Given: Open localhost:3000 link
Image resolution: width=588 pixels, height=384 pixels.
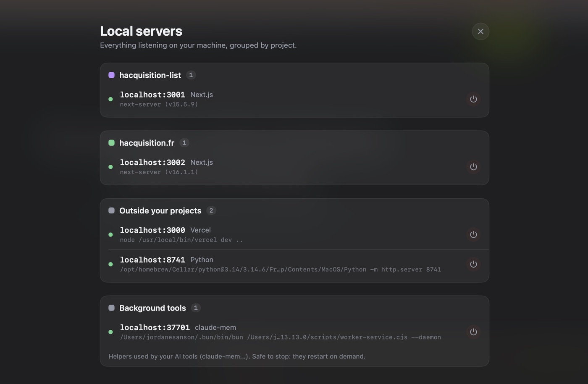Looking at the screenshot, I should (x=152, y=230).
